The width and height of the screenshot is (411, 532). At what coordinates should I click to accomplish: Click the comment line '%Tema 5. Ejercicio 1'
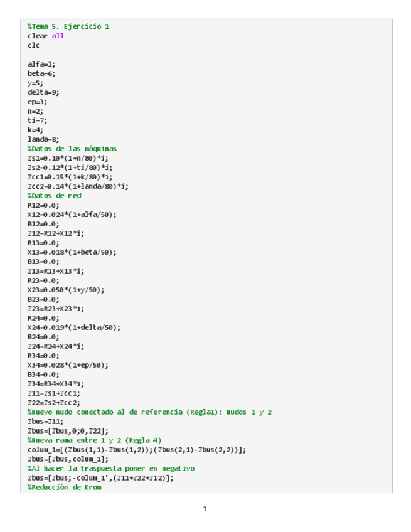pyautogui.click(x=68, y=26)
